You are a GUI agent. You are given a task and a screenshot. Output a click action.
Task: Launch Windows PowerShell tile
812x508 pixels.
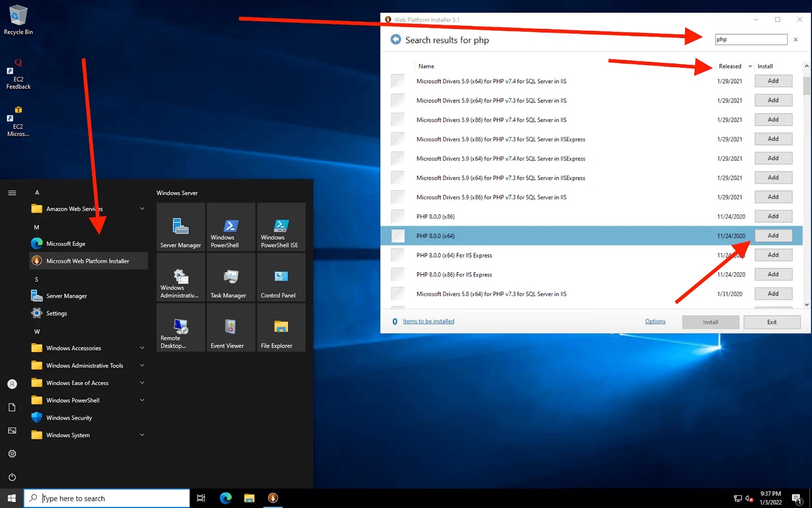point(231,227)
